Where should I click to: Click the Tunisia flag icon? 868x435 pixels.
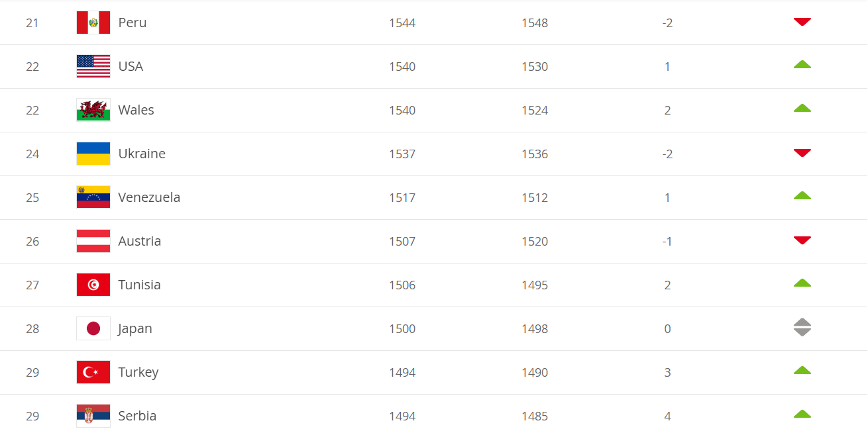(x=93, y=285)
